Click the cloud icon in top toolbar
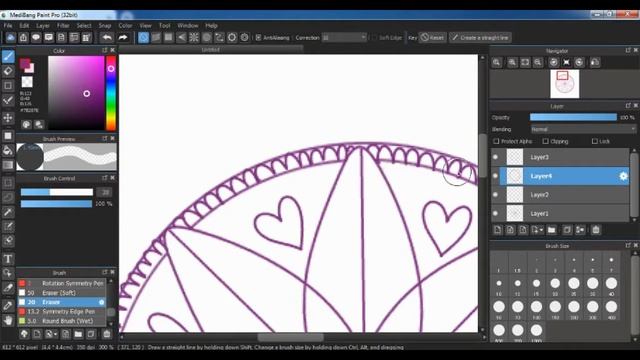 click(11, 38)
